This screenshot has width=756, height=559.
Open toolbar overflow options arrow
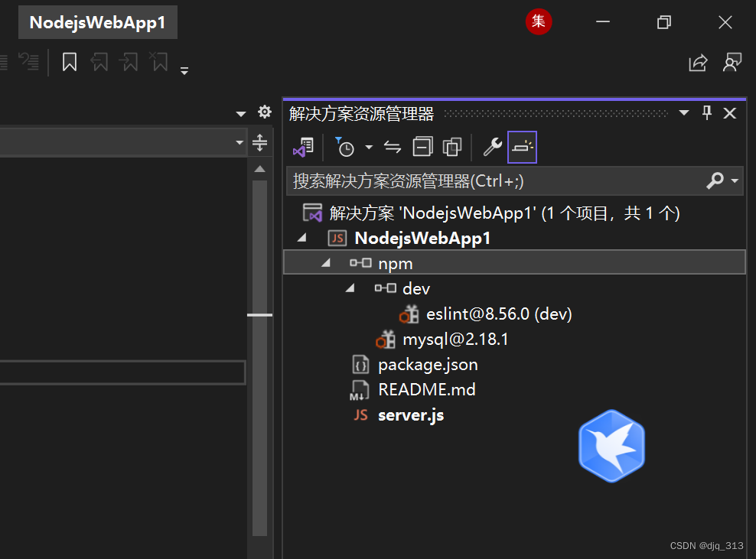tap(184, 71)
